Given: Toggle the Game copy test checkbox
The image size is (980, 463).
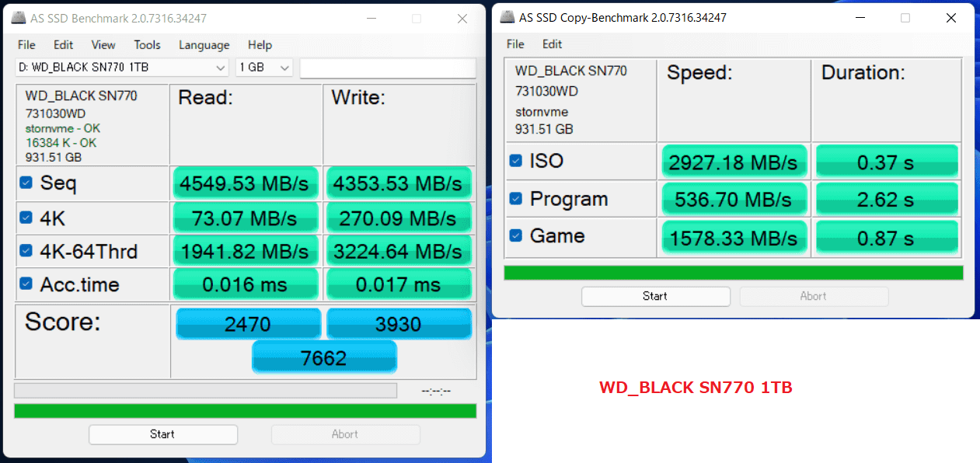Looking at the screenshot, I should 515,235.
